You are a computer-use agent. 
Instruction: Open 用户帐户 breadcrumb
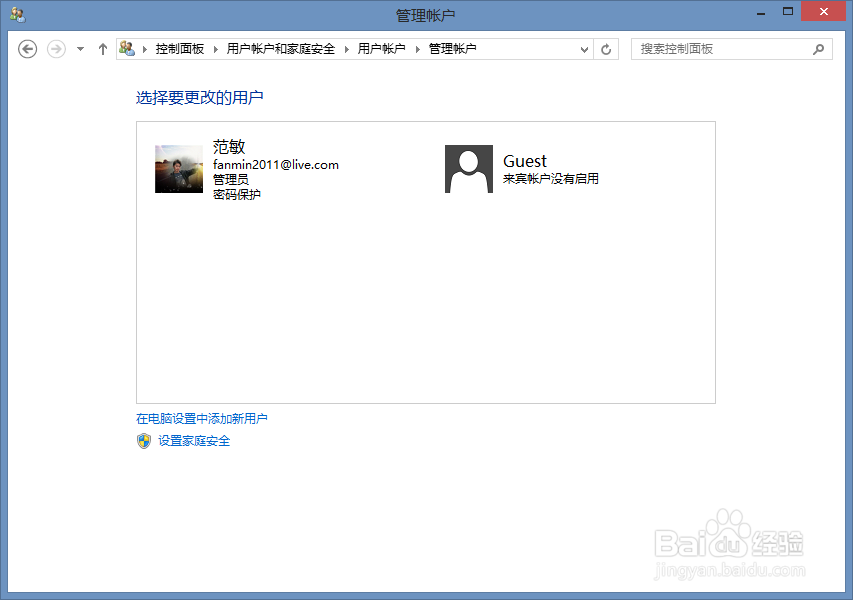pos(381,49)
